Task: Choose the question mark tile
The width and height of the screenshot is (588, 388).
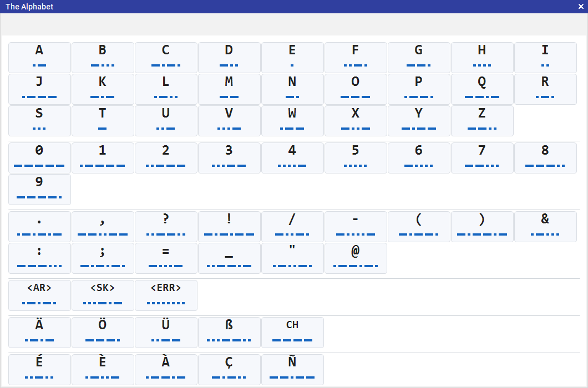Action: tap(166, 227)
